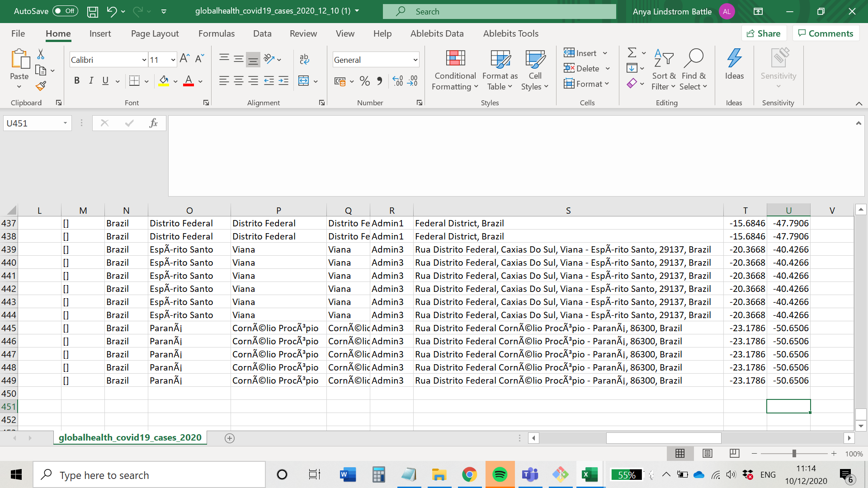Click the Percent Style icon
Image resolution: width=868 pixels, height=488 pixels.
[365, 81]
